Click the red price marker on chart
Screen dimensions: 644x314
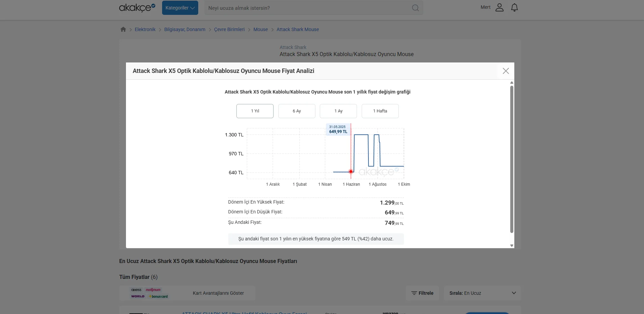(351, 172)
